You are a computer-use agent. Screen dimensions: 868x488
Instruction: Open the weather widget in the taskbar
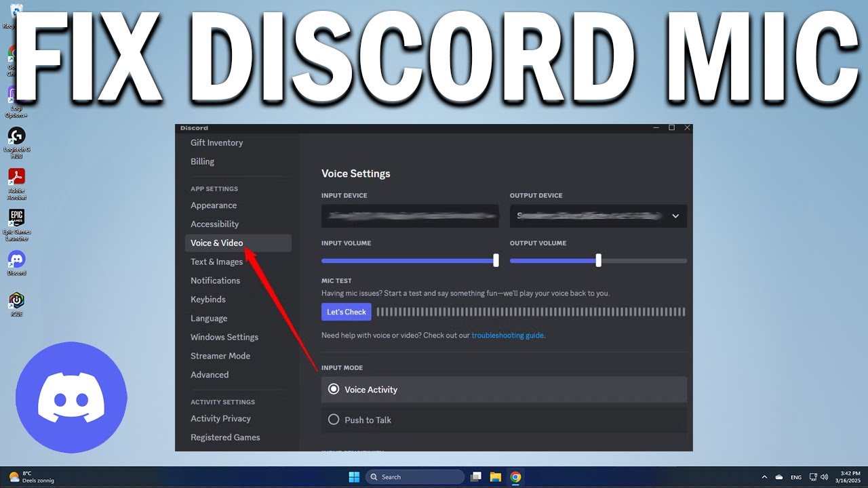(x=32, y=477)
